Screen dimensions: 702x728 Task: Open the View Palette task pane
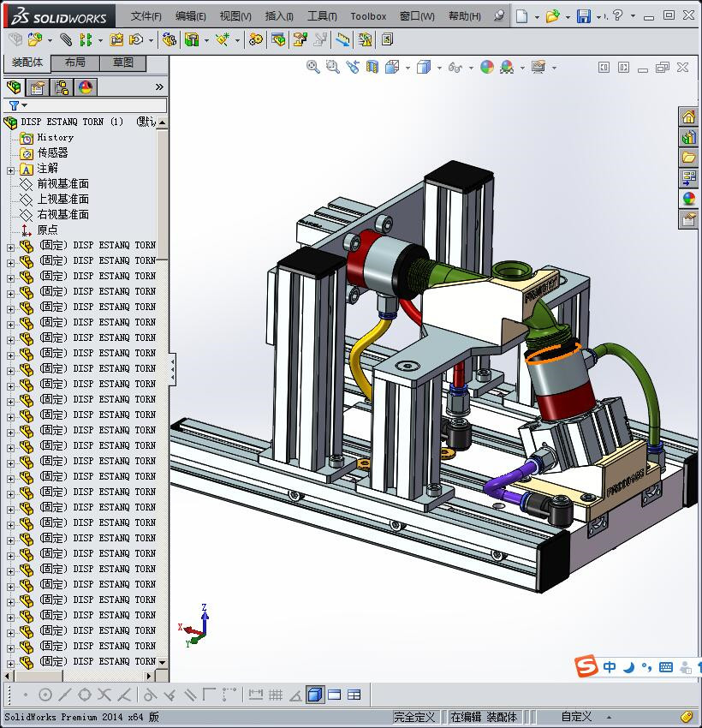(688, 178)
